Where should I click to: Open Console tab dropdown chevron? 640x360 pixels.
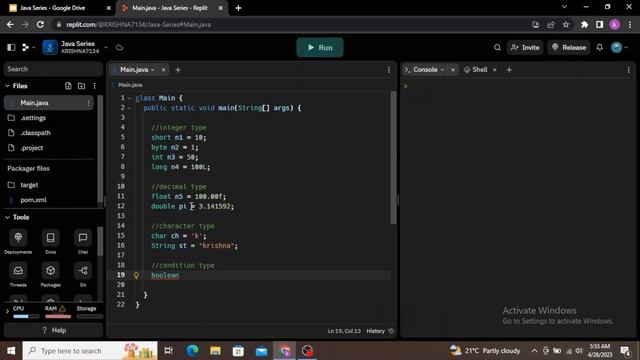coord(442,70)
